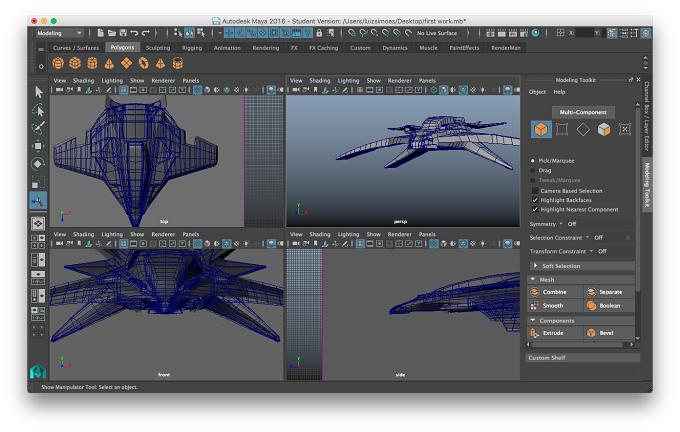Switch to the Rendering shelf tab

click(266, 48)
